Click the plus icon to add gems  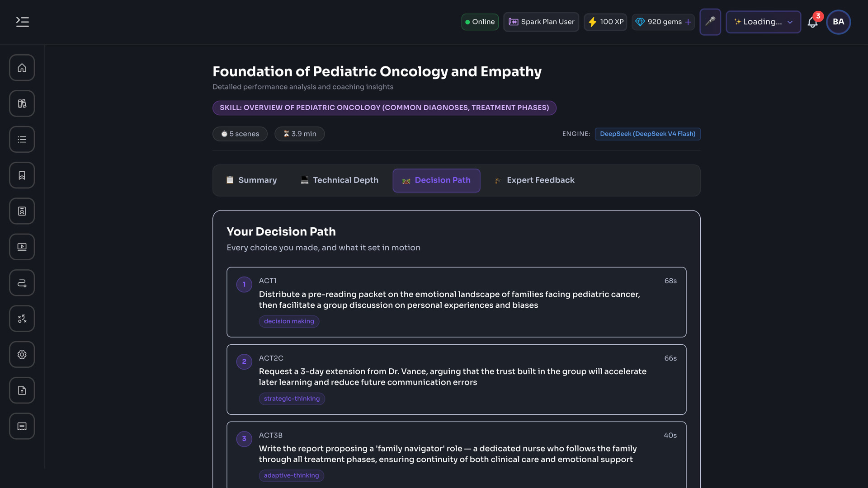pyautogui.click(x=688, y=22)
